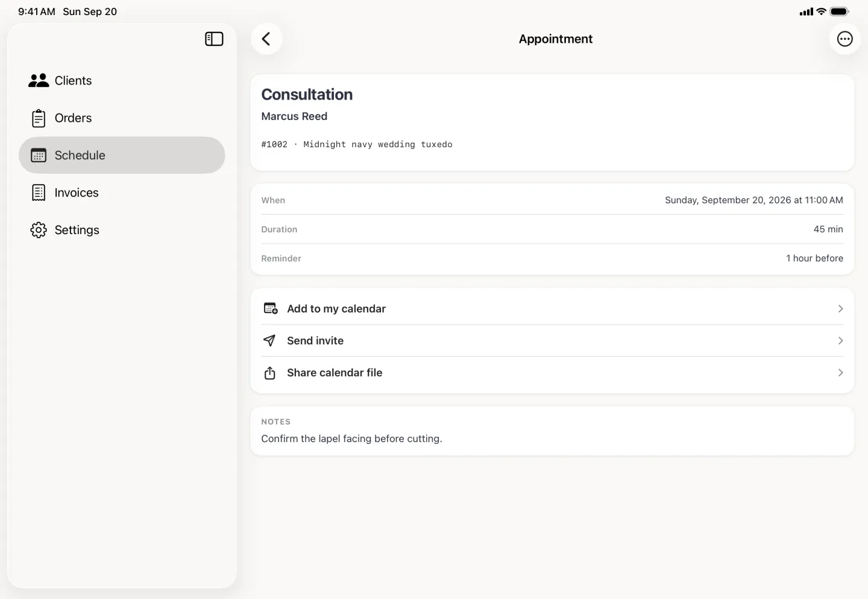Viewport: 868px width, 599px height.
Task: Expand the Send invite row chevron
Action: [x=840, y=341]
